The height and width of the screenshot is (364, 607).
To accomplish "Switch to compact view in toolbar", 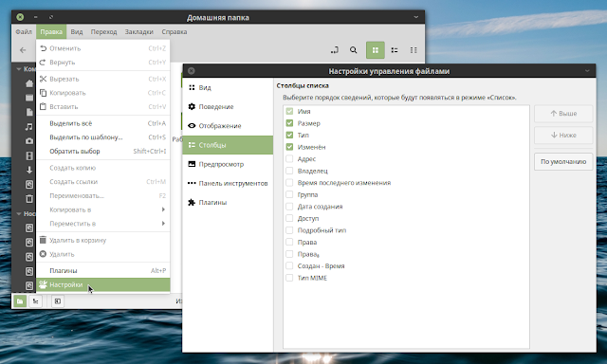I will [414, 50].
